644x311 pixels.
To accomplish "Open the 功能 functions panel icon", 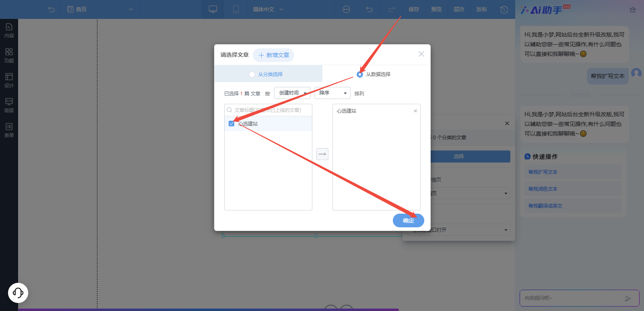I will coord(9,55).
